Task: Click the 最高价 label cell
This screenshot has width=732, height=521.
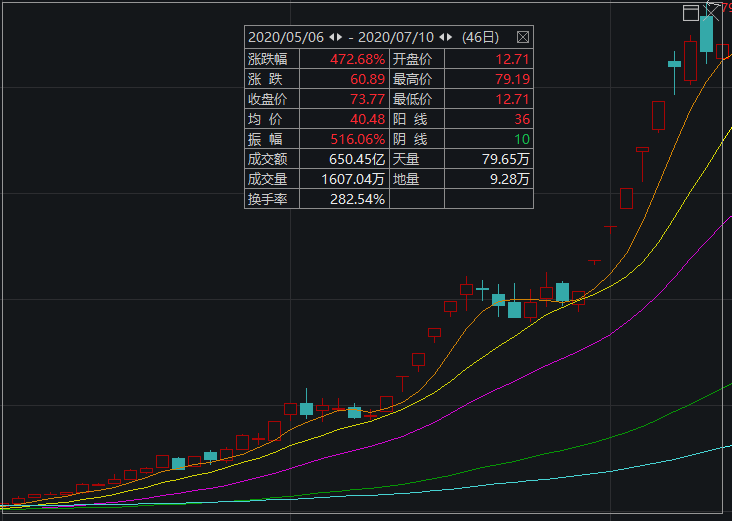Action: pos(417,79)
